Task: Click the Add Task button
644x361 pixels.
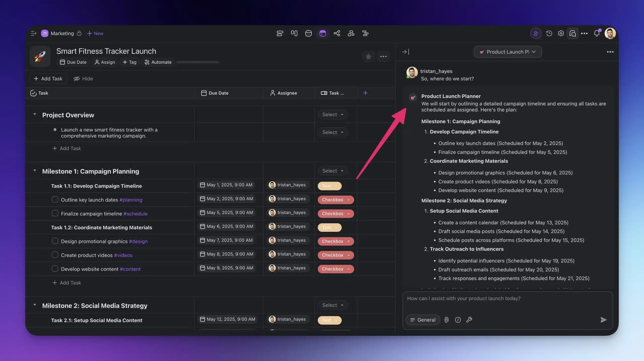Action: 48,78
